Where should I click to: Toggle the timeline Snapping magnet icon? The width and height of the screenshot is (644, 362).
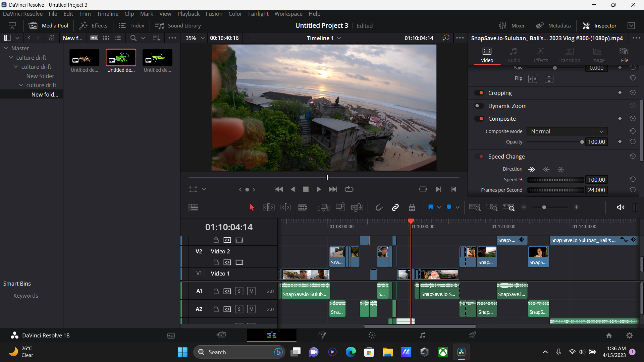379,207
